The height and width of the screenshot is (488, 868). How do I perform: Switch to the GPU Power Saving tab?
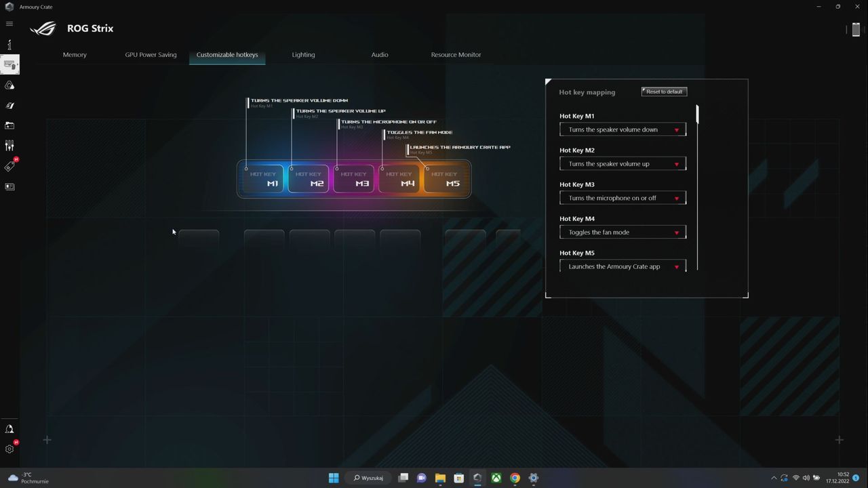[x=151, y=55]
